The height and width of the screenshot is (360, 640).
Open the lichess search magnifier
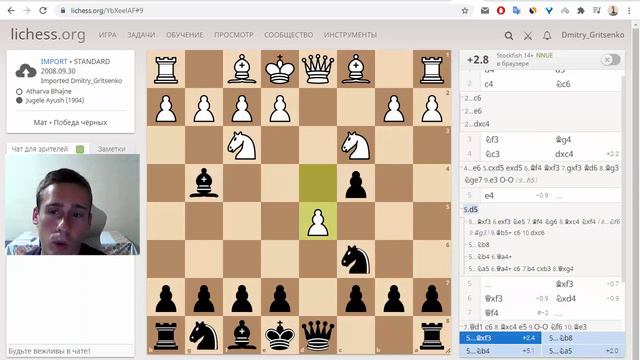pos(509,36)
